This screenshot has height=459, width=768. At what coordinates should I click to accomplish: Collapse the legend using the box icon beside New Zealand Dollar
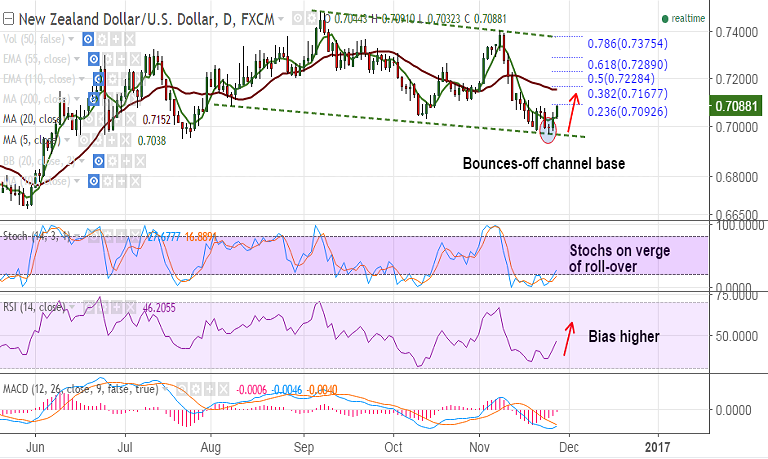pyautogui.click(x=8, y=19)
